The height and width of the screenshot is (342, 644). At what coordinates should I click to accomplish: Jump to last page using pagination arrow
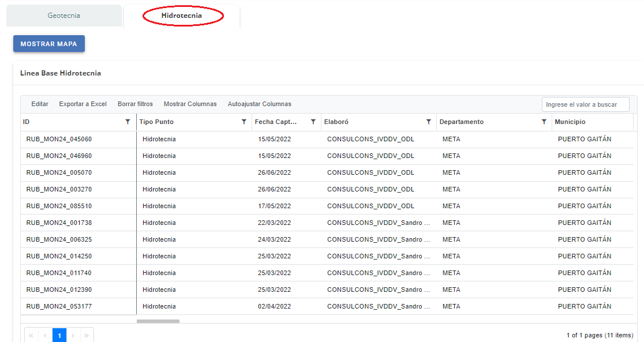[87, 335]
